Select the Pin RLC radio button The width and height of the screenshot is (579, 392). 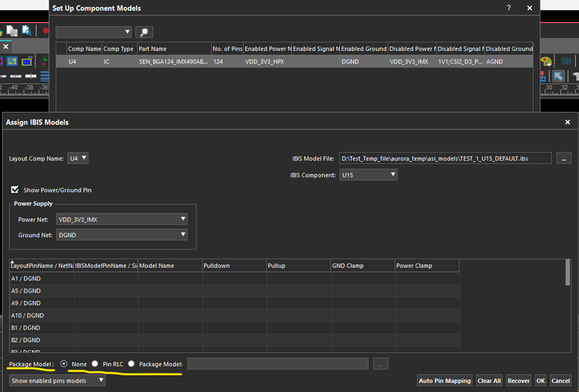point(95,364)
